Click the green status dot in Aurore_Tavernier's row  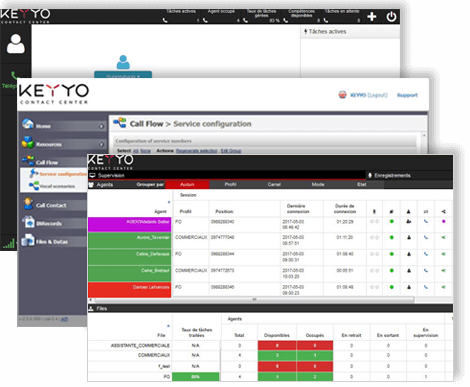pos(392,238)
